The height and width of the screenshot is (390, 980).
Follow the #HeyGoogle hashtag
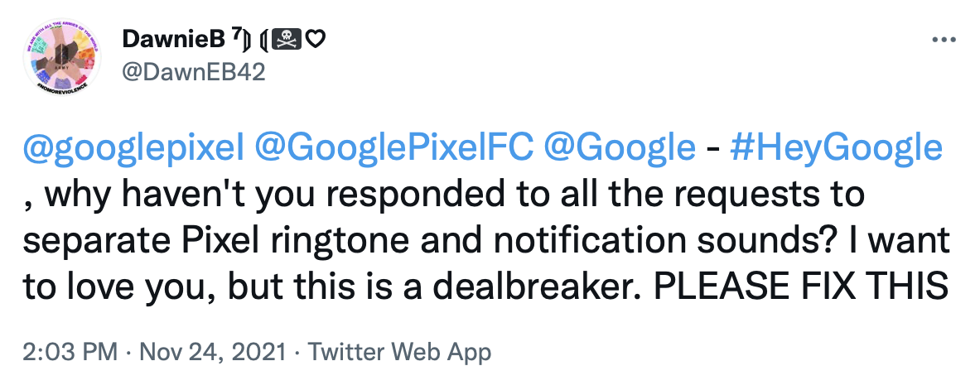pos(835,148)
